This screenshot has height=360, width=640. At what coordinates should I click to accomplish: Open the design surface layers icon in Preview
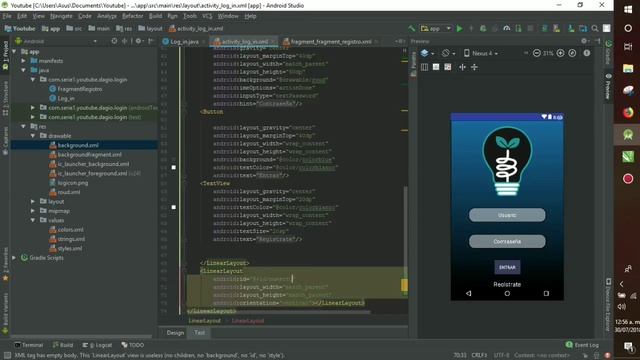(x=424, y=53)
